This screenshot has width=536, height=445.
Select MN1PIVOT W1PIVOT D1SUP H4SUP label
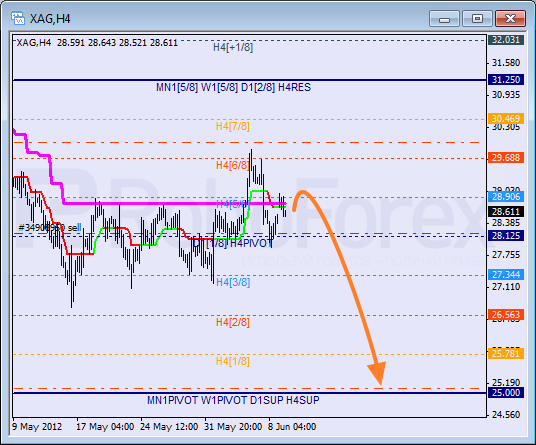(233, 400)
